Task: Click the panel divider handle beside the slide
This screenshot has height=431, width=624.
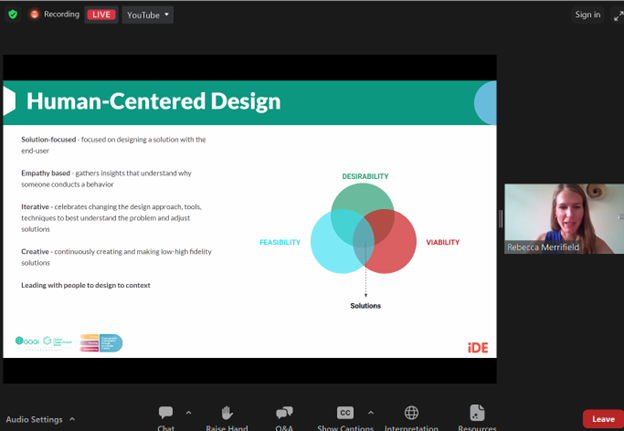Action: coord(501,218)
